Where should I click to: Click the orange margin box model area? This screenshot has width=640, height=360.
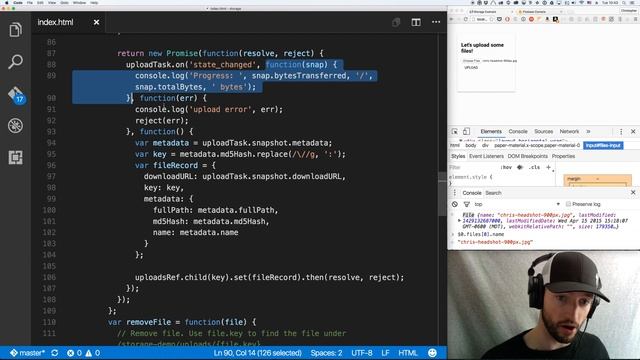pos(598,180)
